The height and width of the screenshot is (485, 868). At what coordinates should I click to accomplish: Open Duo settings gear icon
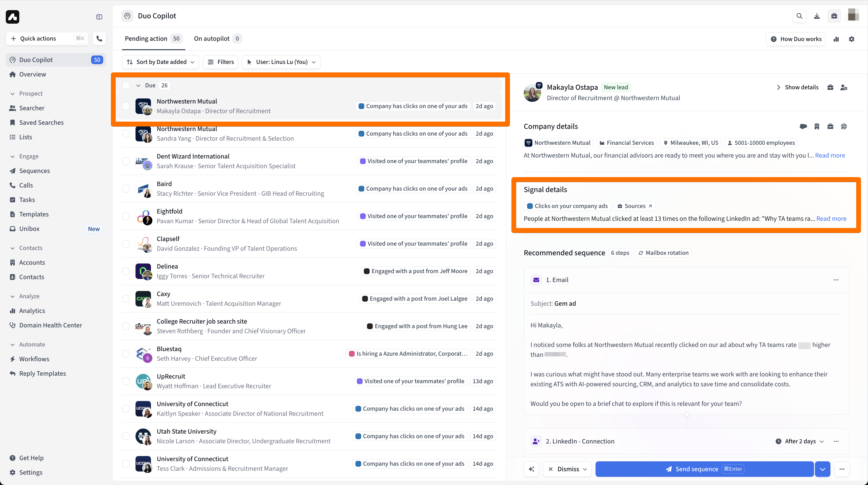coord(852,39)
